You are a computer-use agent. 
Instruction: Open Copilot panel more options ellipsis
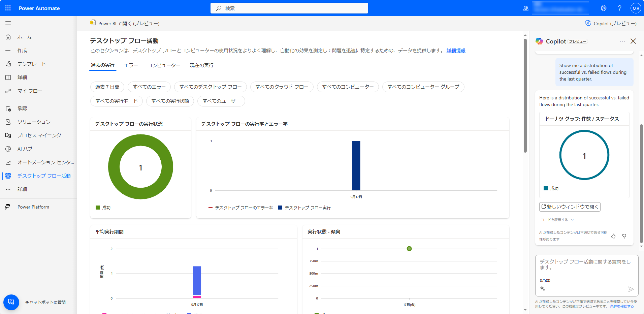(x=622, y=41)
